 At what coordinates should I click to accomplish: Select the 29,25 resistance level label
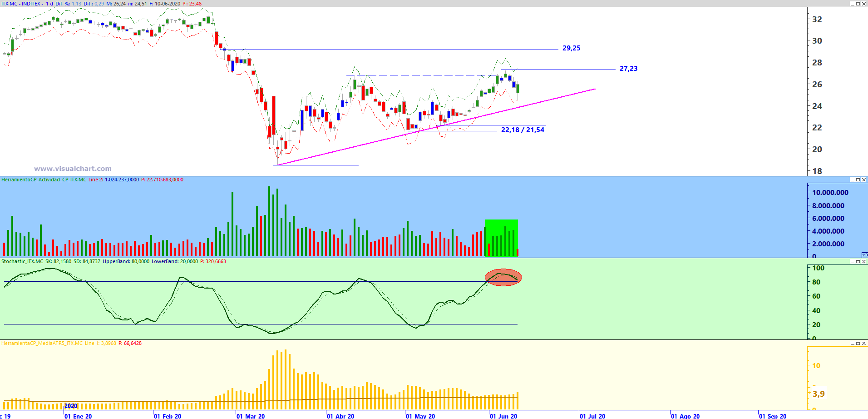pos(571,48)
